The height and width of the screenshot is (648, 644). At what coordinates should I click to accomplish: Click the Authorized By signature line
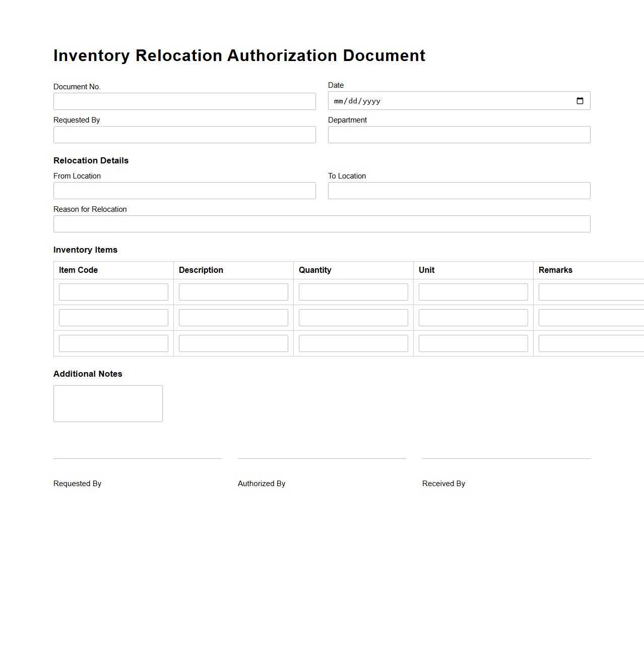[x=321, y=458]
